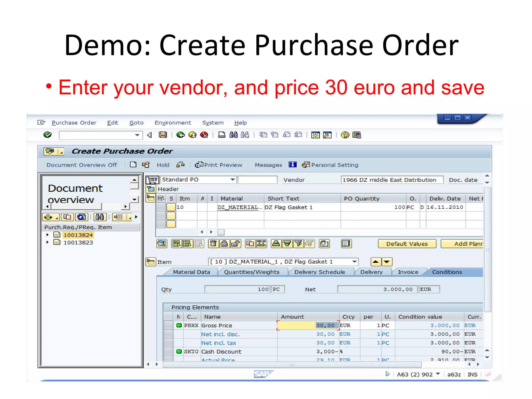Viewport: 532px width, 399px height.
Task: Click the refresh icon in the document overview
Action: click(82, 217)
